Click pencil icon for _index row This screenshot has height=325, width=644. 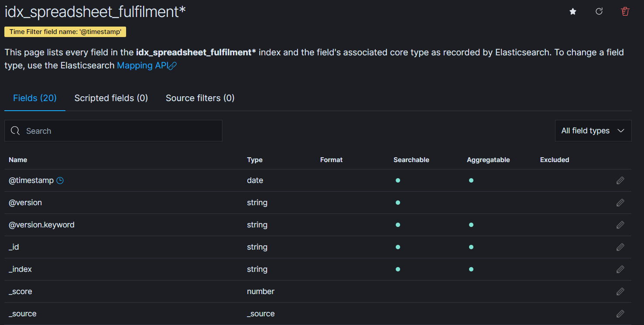click(620, 269)
